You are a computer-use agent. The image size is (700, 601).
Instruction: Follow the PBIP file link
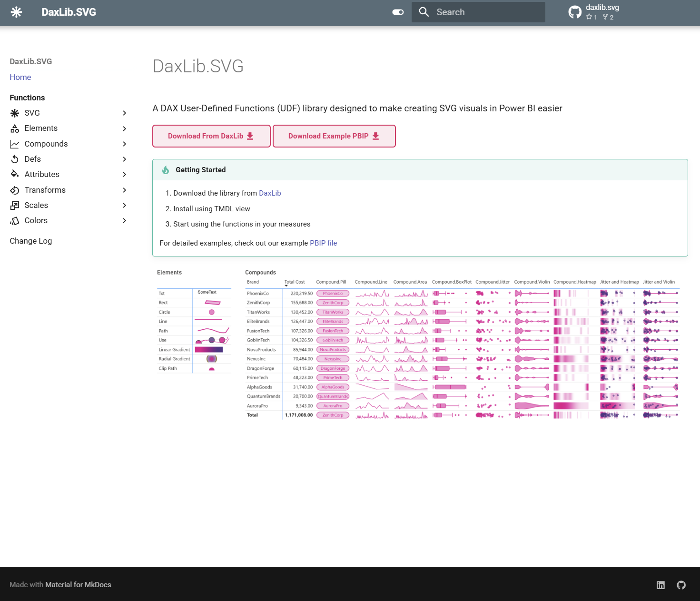tap(323, 243)
